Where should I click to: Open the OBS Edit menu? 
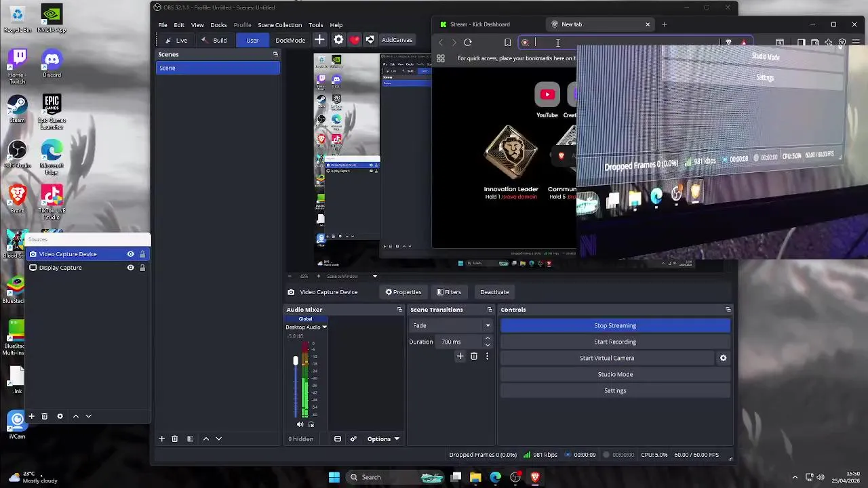click(x=179, y=25)
